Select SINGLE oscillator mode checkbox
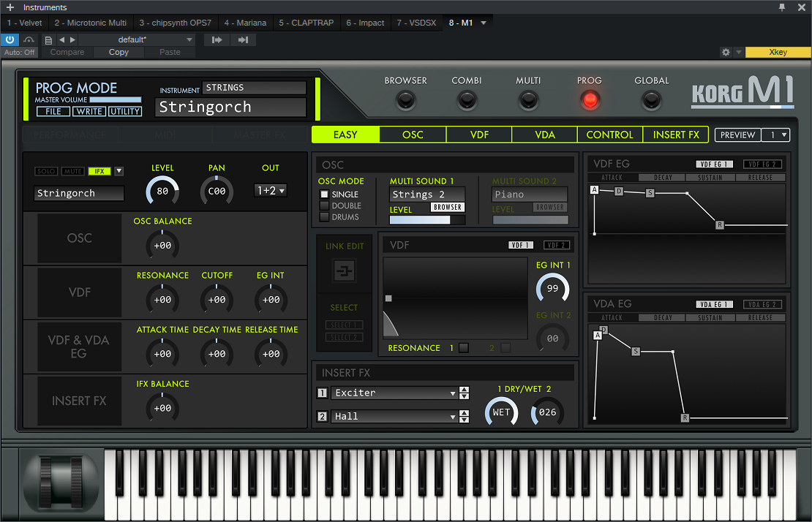 325,194
